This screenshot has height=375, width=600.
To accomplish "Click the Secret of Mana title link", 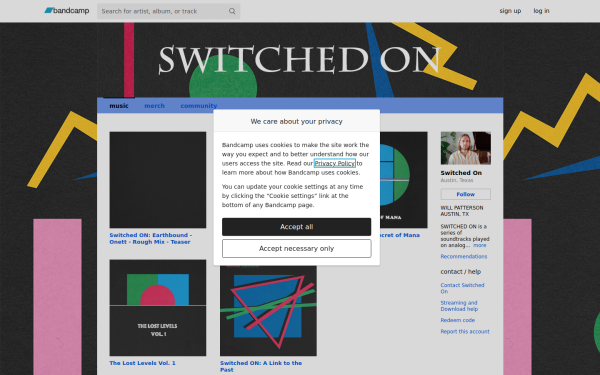I will (x=400, y=235).
